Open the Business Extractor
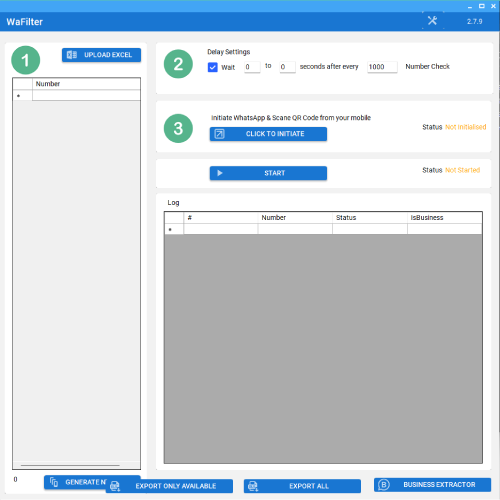This screenshot has height=500, width=500. pos(432,485)
